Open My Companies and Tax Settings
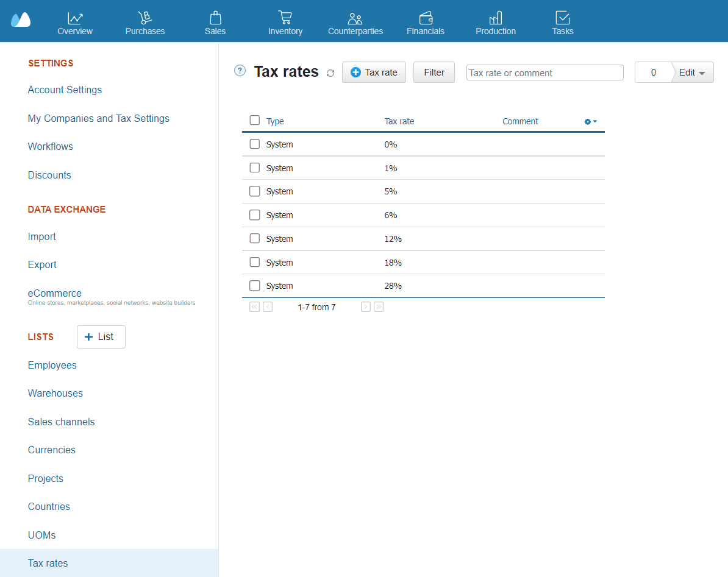The image size is (728, 577). 99,118
